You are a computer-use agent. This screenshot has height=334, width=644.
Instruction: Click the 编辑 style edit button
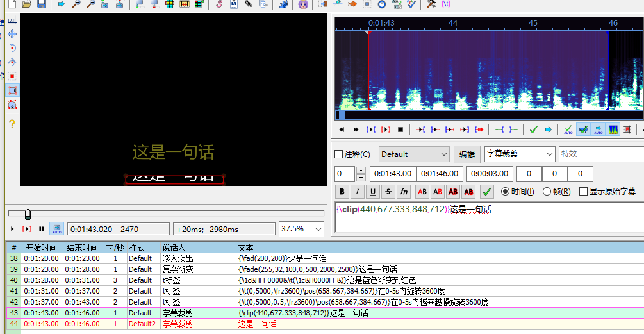coord(467,154)
